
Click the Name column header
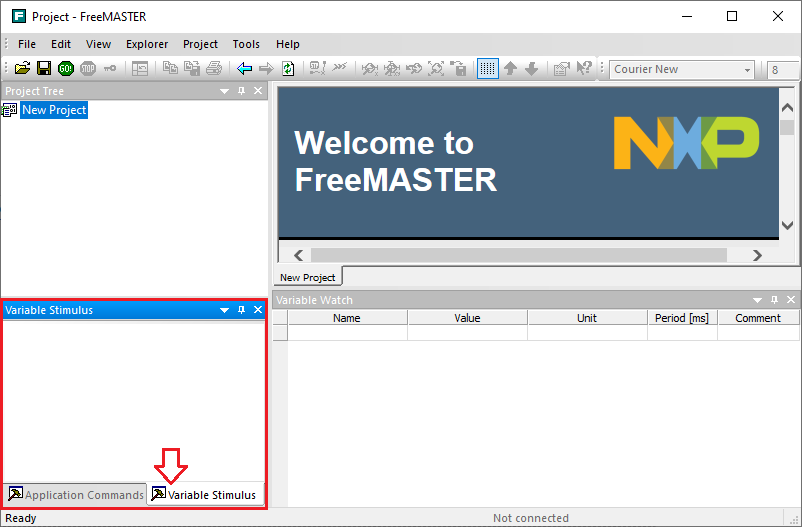(x=347, y=318)
